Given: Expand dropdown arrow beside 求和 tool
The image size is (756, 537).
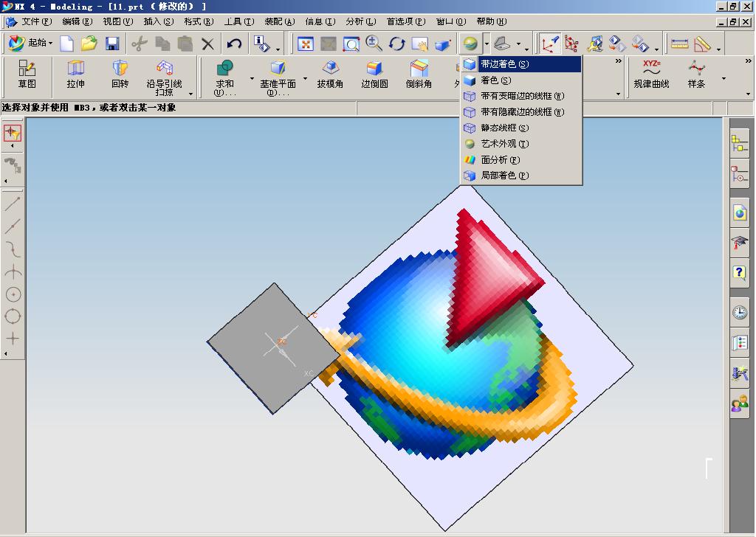Looking at the screenshot, I should pos(252,78).
